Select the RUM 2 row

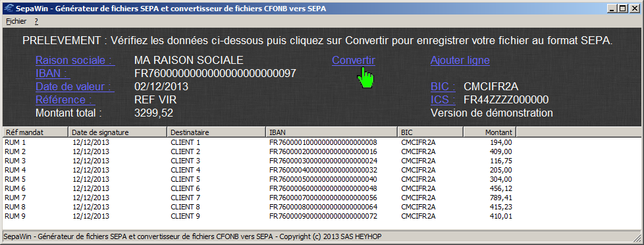(x=259, y=151)
